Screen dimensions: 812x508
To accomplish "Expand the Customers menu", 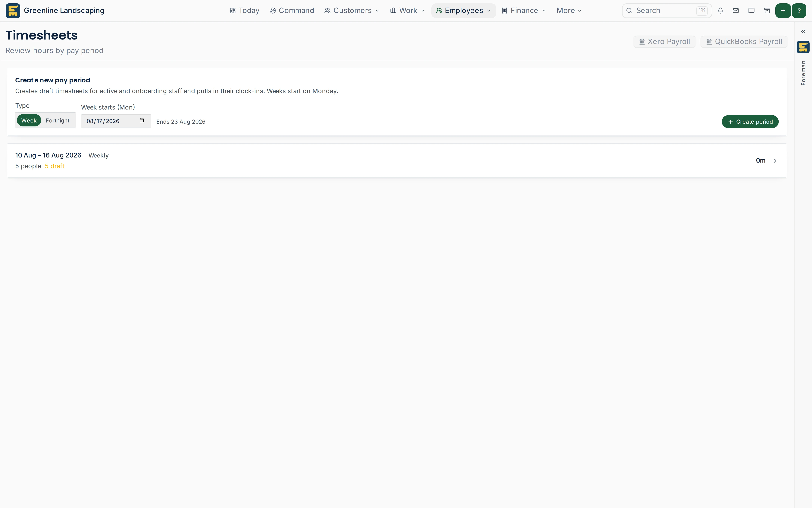I will tap(352, 11).
